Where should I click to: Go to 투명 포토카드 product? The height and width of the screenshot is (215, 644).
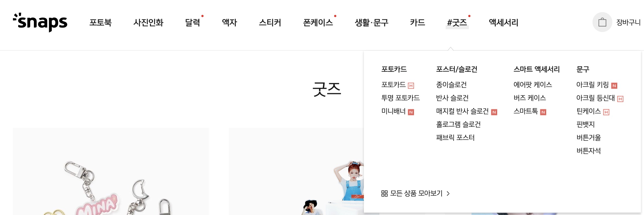pos(401,98)
